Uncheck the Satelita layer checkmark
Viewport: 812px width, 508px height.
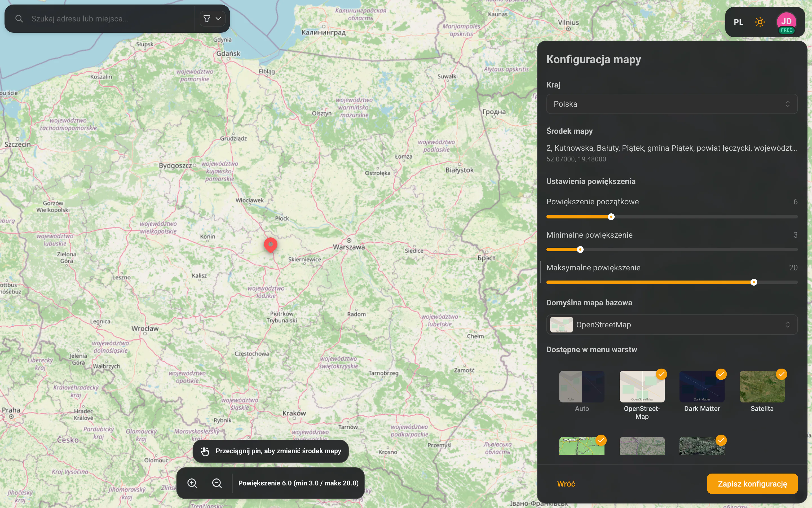click(x=781, y=374)
